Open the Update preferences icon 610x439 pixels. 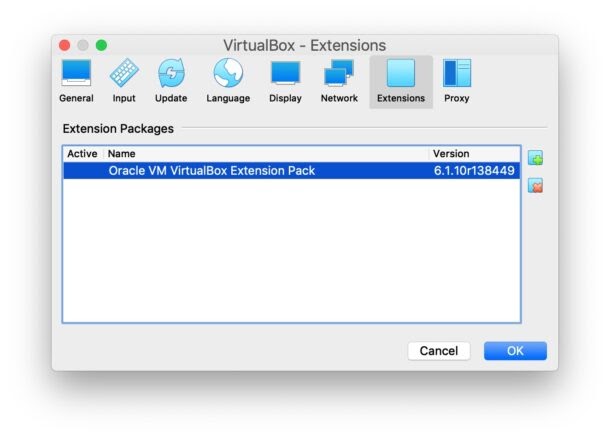tap(171, 81)
